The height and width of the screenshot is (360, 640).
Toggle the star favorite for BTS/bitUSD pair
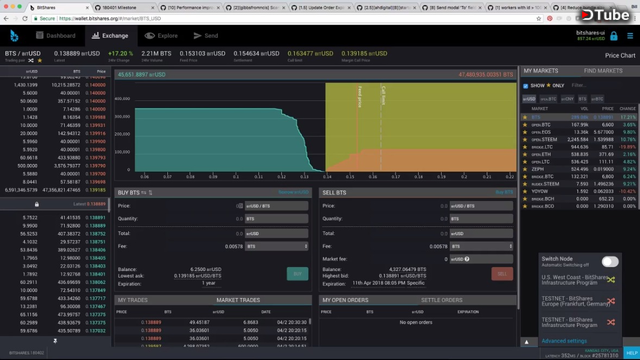coord(40,60)
